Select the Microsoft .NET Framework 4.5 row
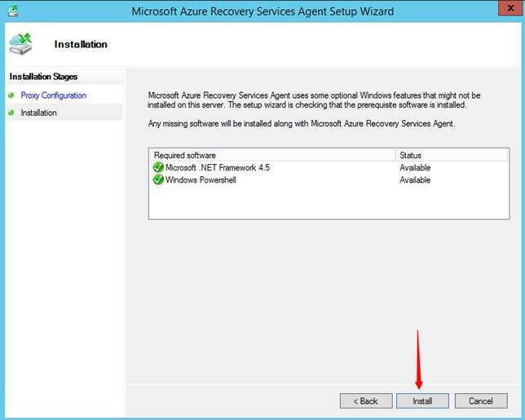This screenshot has width=525, height=420. pyautogui.click(x=217, y=167)
